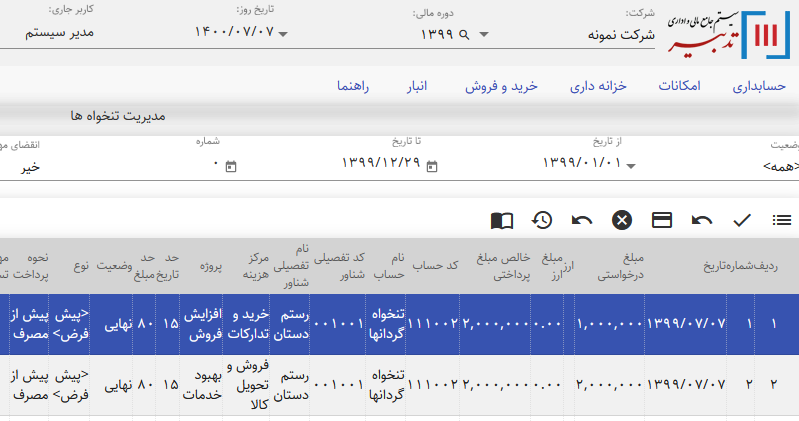Open the از تاریخ date dropdown

pyautogui.click(x=632, y=166)
